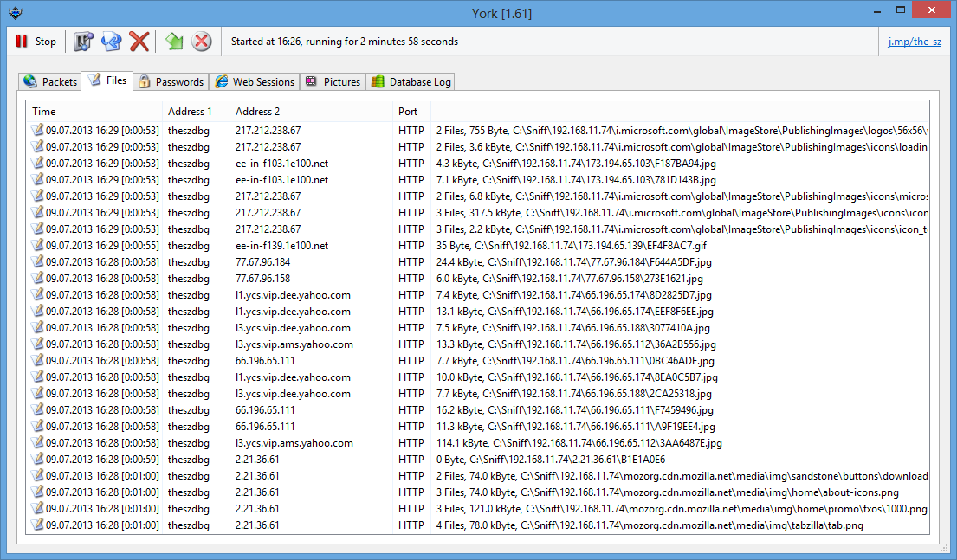Click file icon of the EEF8F6EE.jpg row
This screenshot has height=560, width=957.
click(x=38, y=311)
